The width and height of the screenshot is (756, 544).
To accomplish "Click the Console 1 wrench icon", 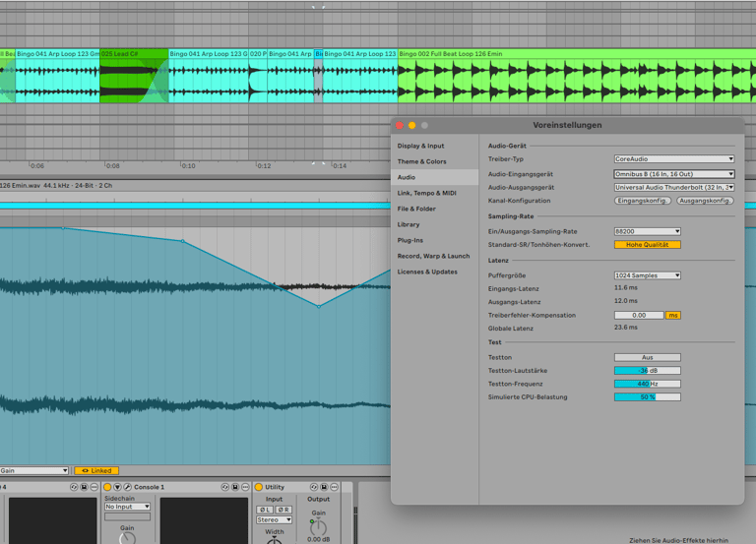I will pos(127,487).
